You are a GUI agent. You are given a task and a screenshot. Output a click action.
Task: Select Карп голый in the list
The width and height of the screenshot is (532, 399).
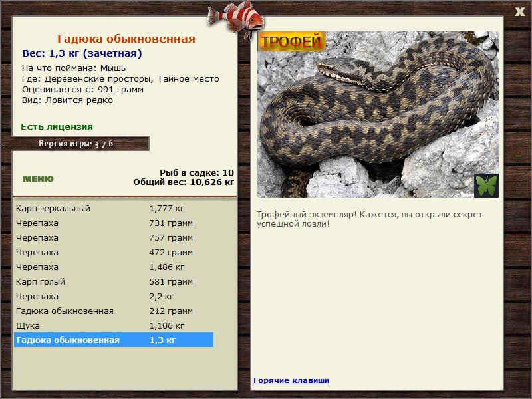114,281
